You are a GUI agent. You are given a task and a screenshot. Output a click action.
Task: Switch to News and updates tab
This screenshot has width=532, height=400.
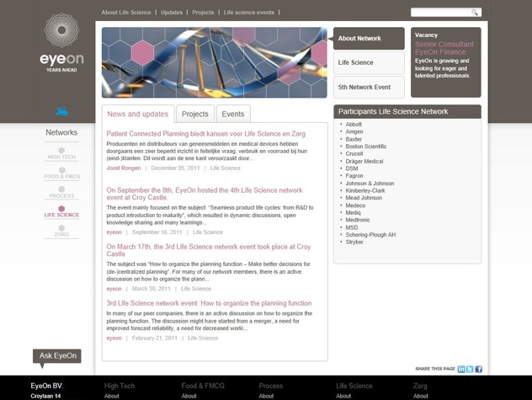(x=138, y=114)
